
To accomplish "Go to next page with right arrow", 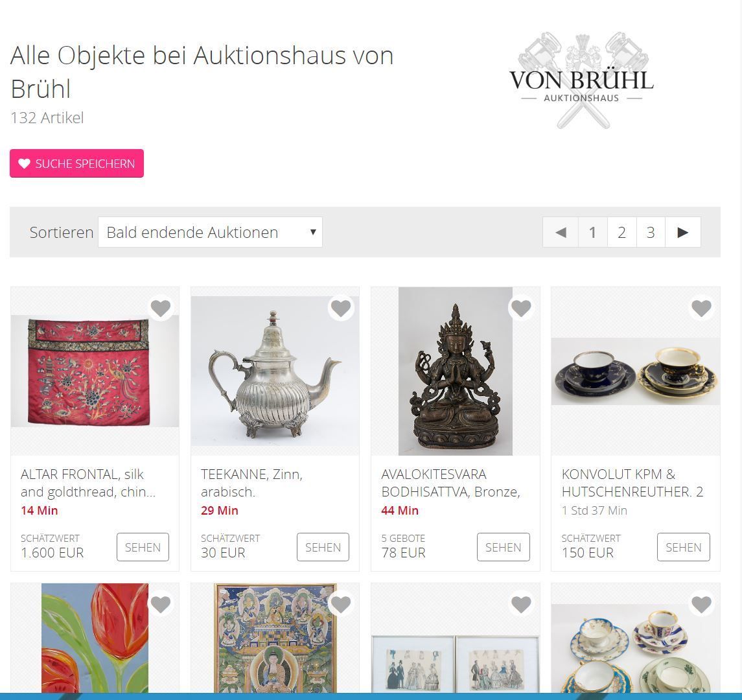I will (683, 232).
